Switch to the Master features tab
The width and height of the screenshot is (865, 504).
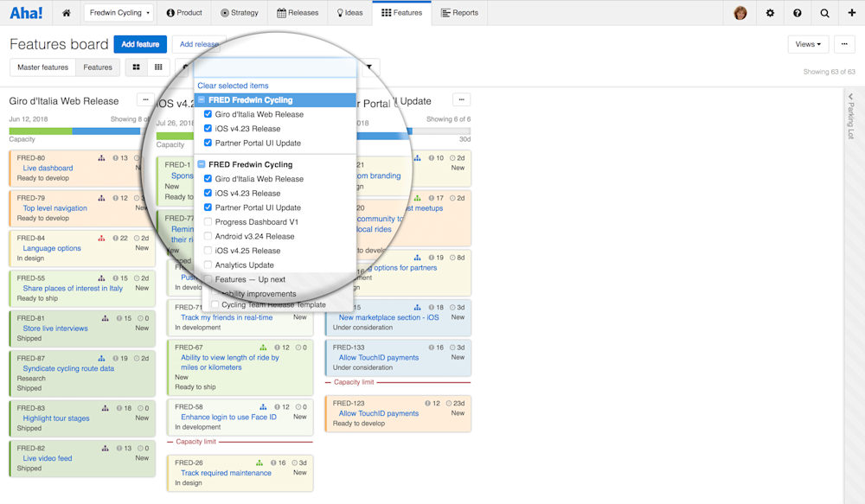[x=42, y=67]
